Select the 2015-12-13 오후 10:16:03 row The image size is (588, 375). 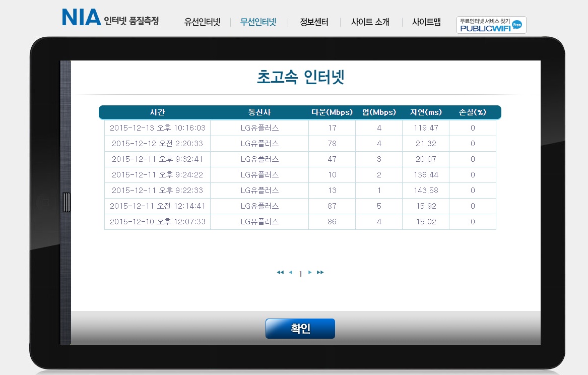point(158,128)
